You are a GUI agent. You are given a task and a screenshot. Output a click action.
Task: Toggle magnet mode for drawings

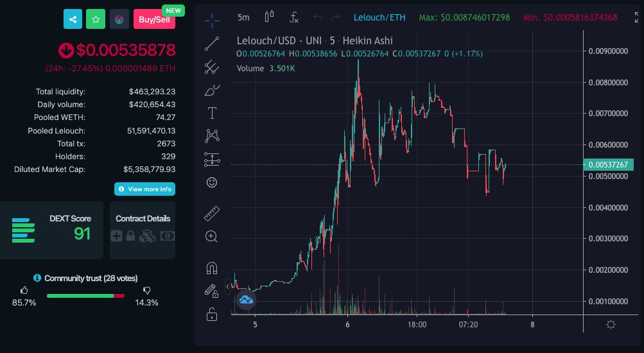pyautogui.click(x=212, y=268)
